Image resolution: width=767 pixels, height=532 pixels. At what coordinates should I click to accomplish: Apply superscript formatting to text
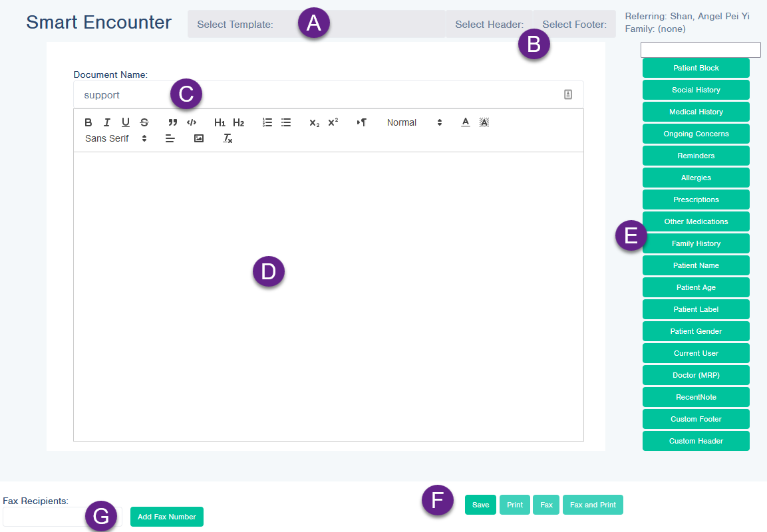332,122
